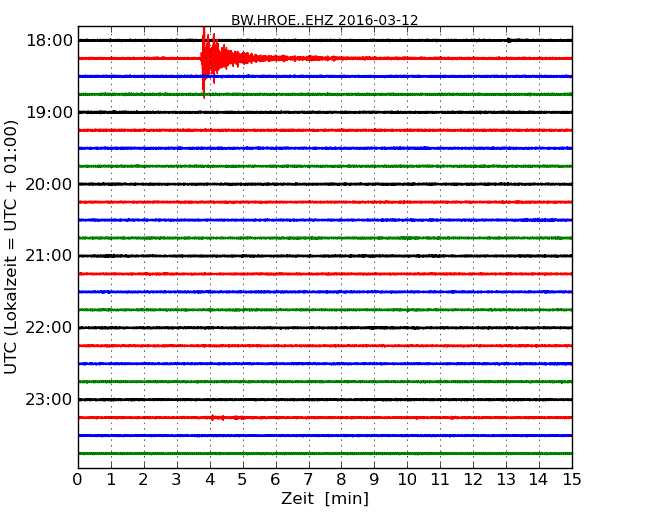Click the plot title BW.HROE..EHZ 2016-03-12
The height and width of the screenshot is (520, 650).
pyautogui.click(x=324, y=20)
